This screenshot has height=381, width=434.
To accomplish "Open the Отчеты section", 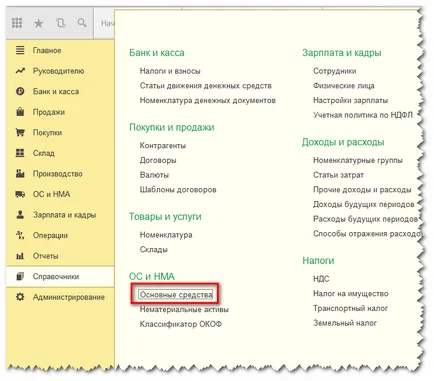I will (x=45, y=256).
